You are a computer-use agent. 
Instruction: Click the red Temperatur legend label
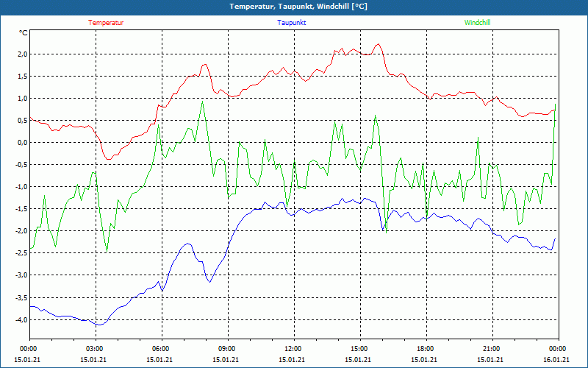point(106,23)
